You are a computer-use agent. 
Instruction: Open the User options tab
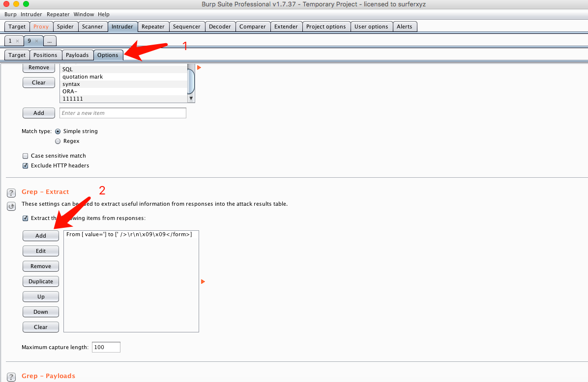371,27
